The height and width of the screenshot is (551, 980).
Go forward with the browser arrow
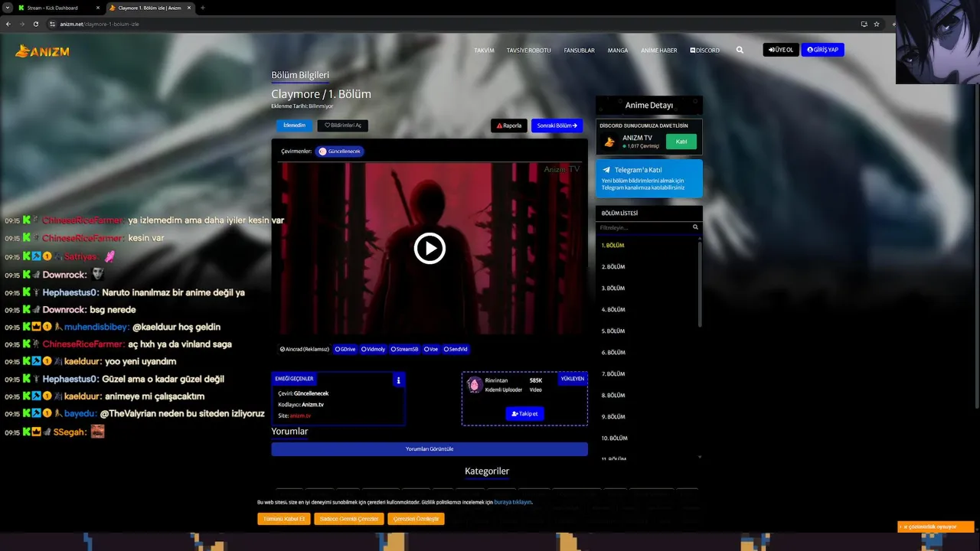coord(21,24)
